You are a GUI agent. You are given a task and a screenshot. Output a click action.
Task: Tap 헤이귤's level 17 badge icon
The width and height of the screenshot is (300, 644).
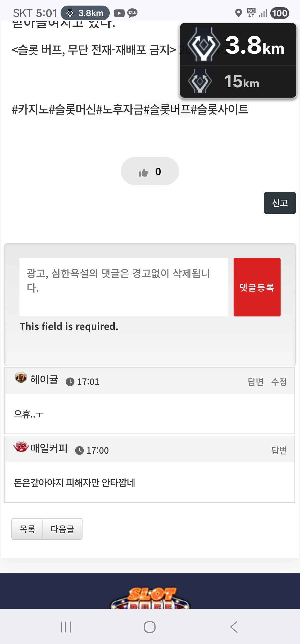click(x=21, y=378)
